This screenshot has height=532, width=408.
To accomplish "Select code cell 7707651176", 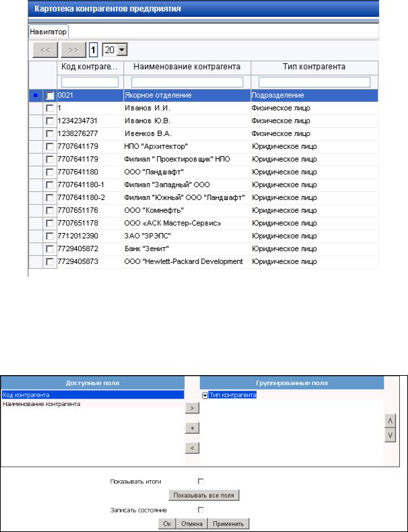I will point(90,211).
